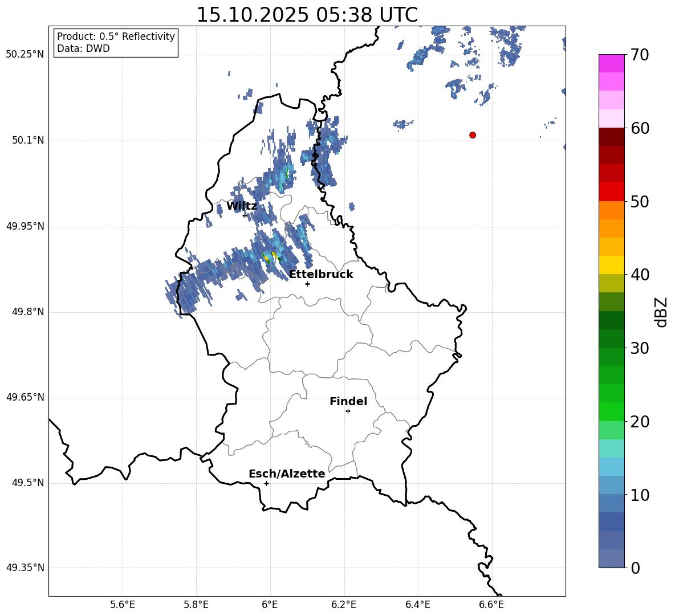Click the Wiltz location cross marker

click(x=245, y=215)
